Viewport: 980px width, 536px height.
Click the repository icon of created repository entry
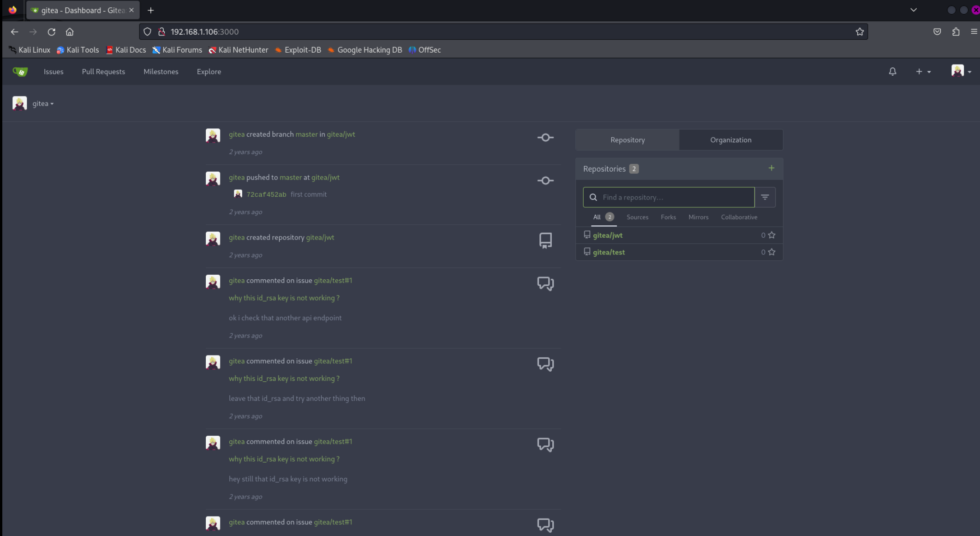coord(545,241)
